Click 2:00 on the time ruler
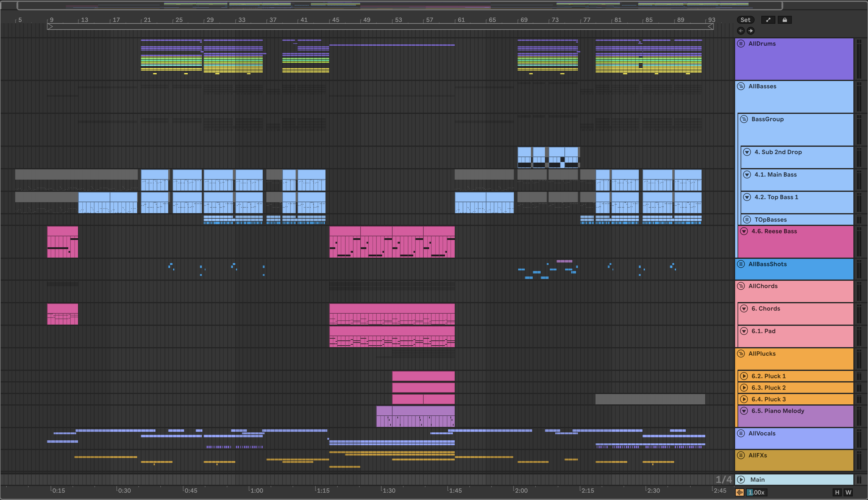This screenshot has width=868, height=500. click(x=521, y=490)
